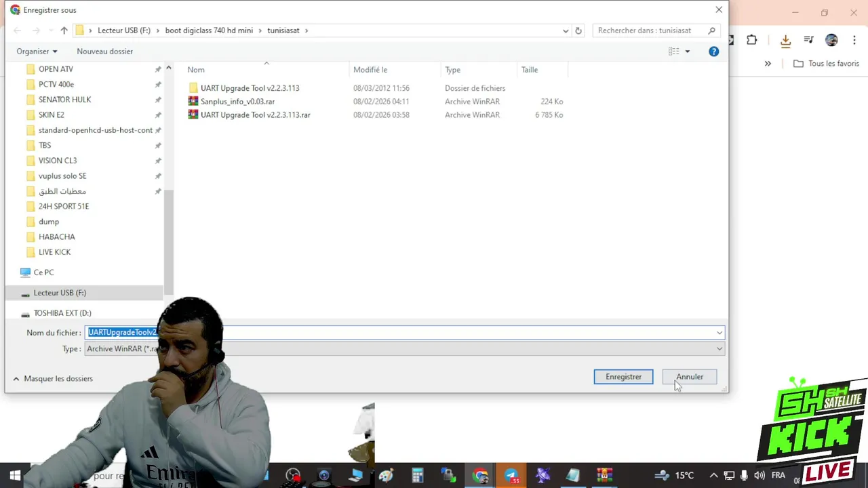Viewport: 868px width, 488px height.
Task: Open view options dropdown arrow beside view icon
Action: tap(687, 52)
